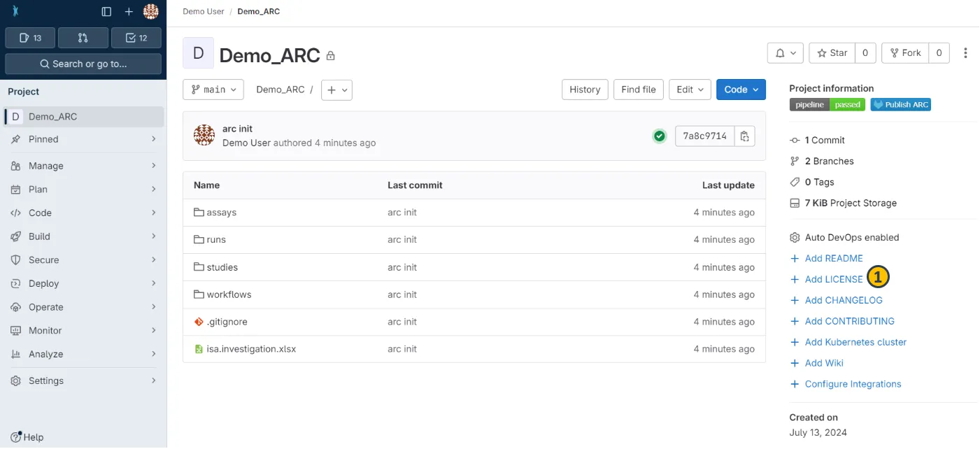Click the Search or go to field
The height and width of the screenshot is (449, 980).
83,64
